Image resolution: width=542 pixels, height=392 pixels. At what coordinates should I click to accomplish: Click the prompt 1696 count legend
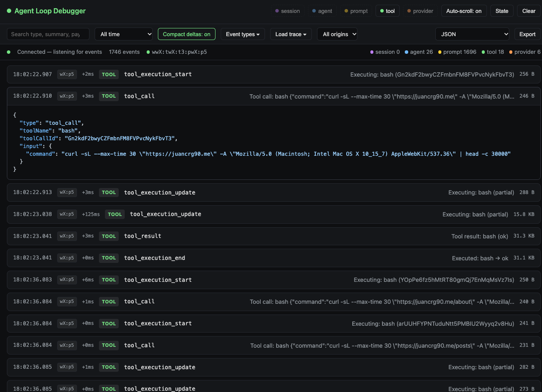[457, 52]
